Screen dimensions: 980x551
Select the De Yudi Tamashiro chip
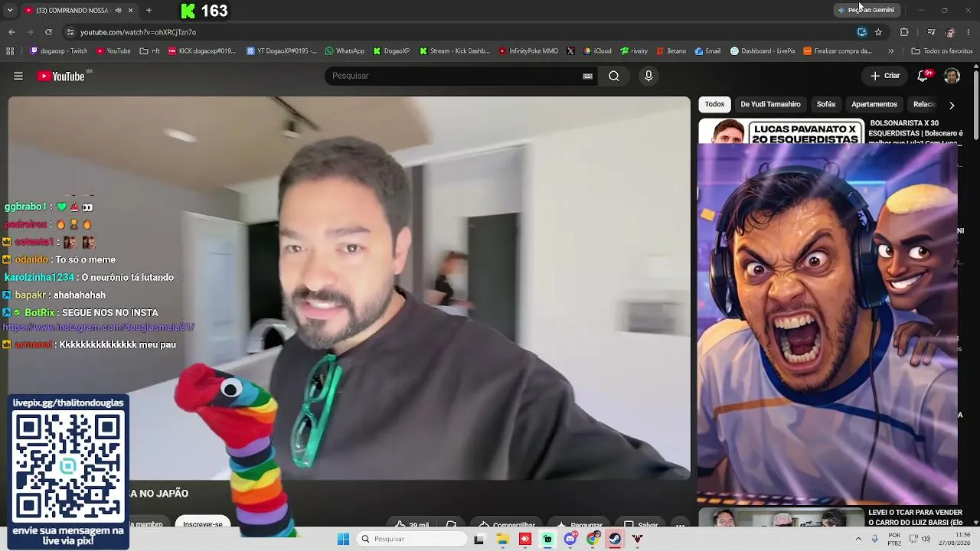(770, 104)
